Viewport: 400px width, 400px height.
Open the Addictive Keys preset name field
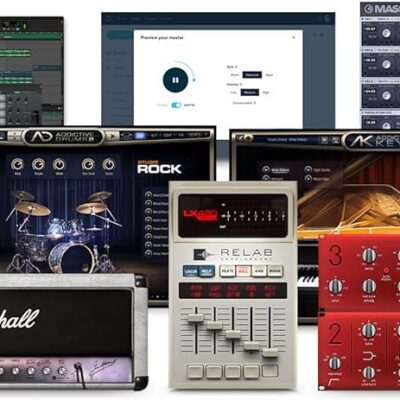[287, 139]
